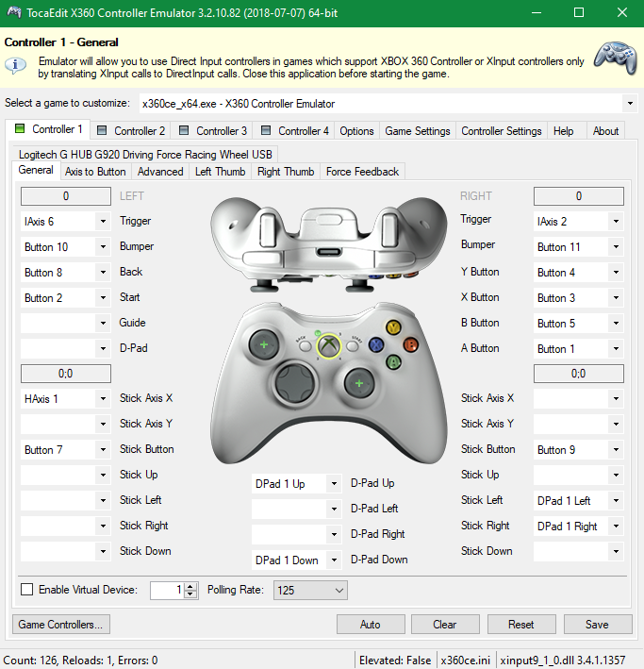Click green status icon on Controller 1 tab
The height and width of the screenshot is (669, 644).
pos(20,128)
